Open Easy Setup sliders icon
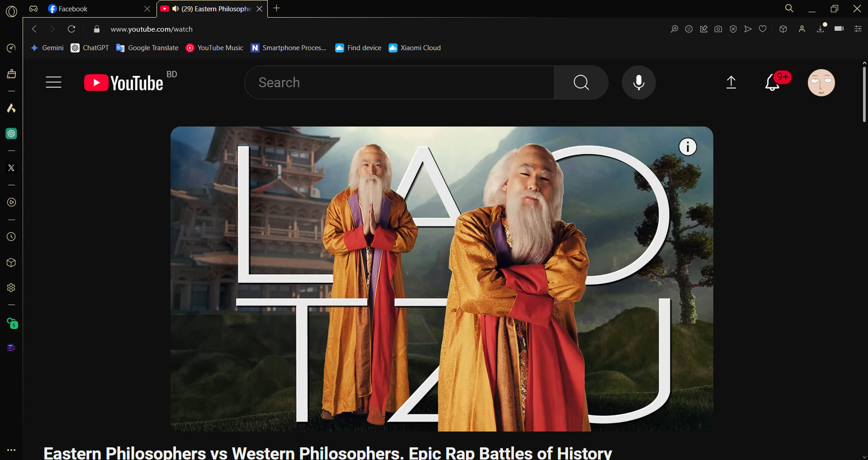Viewport: 868px width, 460px height. [x=858, y=29]
